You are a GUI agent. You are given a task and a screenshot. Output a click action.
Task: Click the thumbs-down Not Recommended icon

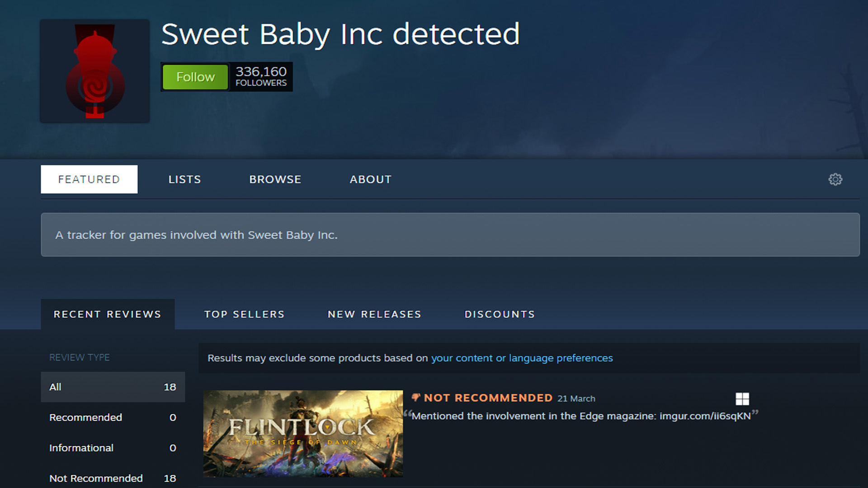coord(416,398)
